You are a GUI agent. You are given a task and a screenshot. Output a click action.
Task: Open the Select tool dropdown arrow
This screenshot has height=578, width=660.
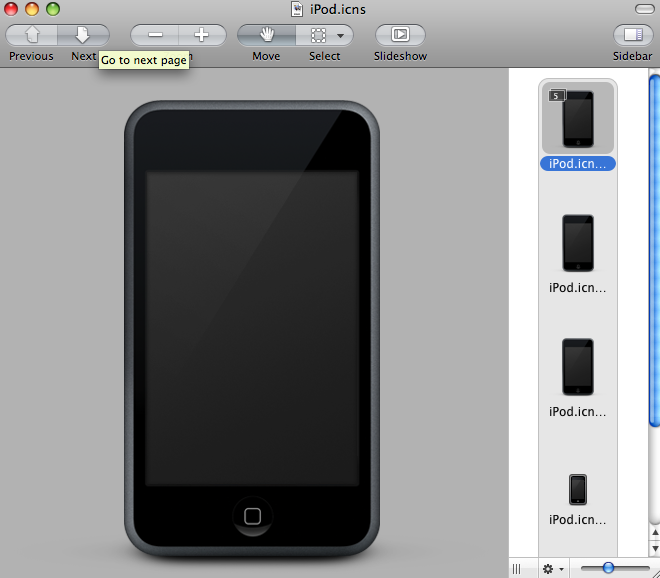[341, 36]
